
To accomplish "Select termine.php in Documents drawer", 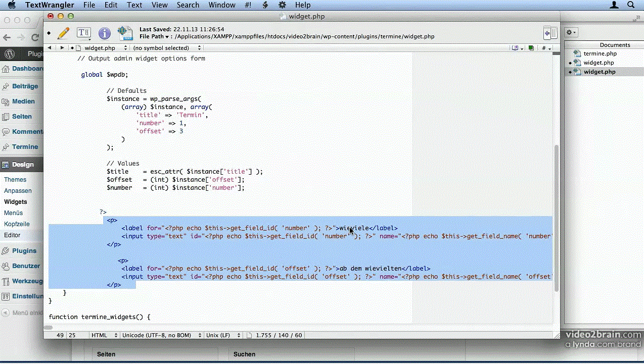I will click(x=600, y=54).
